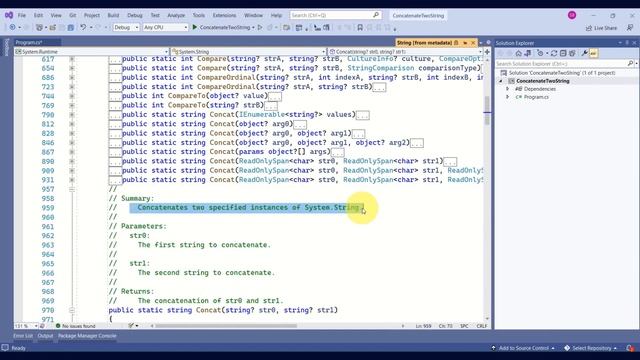Open the Analyze menu
Image resolution: width=640 pixels, height=360 pixels.
[176, 15]
